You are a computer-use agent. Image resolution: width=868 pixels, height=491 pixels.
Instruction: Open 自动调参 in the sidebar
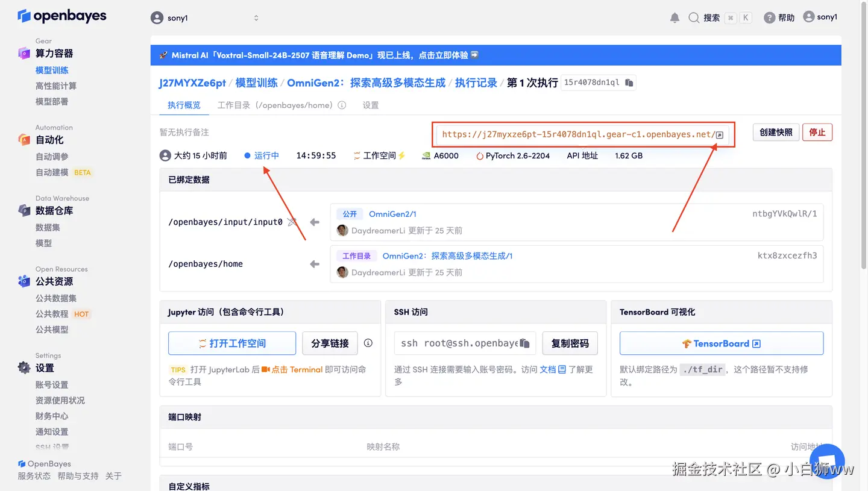(x=52, y=156)
